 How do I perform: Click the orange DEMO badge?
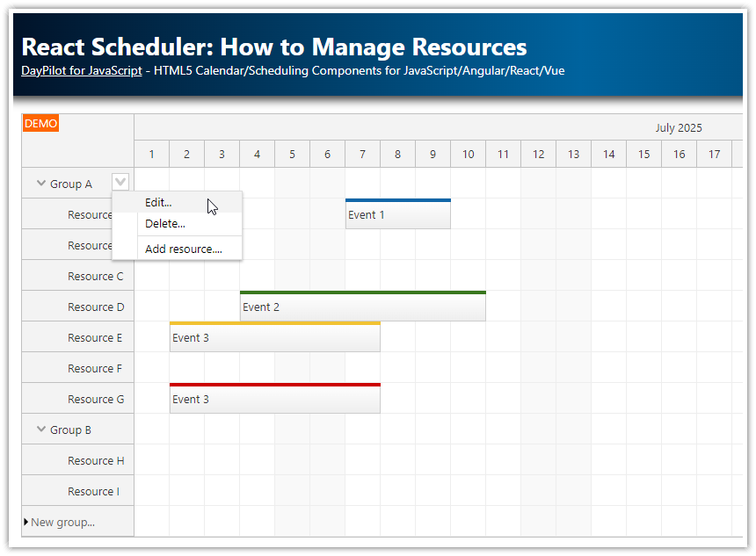click(40, 124)
